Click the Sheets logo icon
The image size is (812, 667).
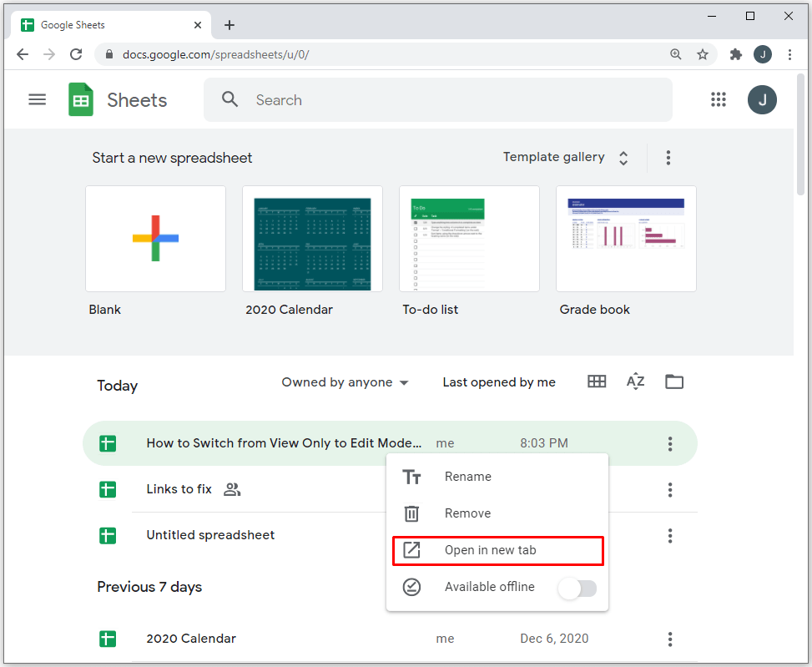pos(81,100)
